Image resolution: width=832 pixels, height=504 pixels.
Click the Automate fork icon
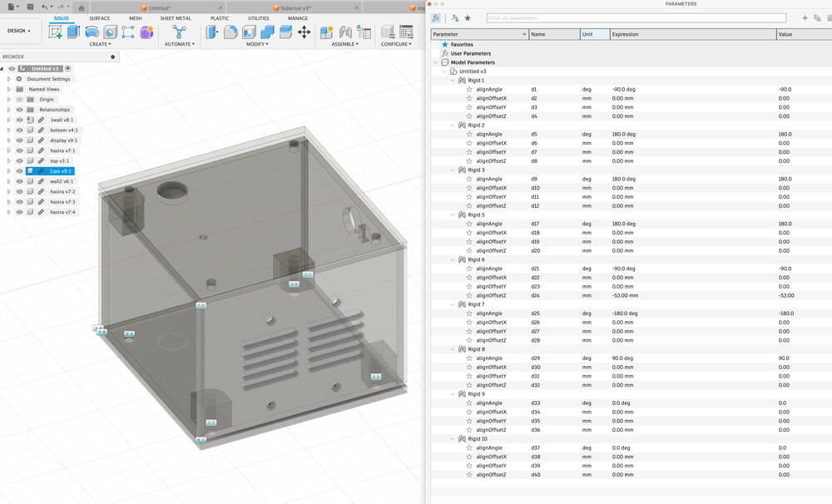coord(180,32)
